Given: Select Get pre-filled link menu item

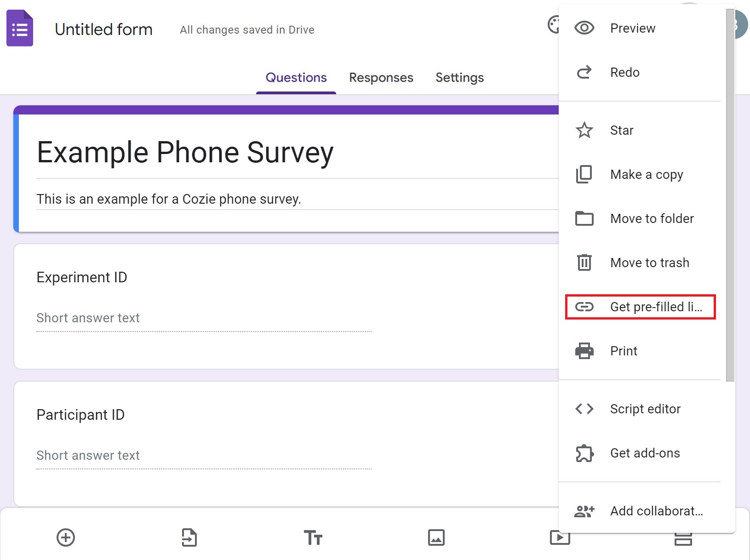Looking at the screenshot, I should [x=640, y=307].
